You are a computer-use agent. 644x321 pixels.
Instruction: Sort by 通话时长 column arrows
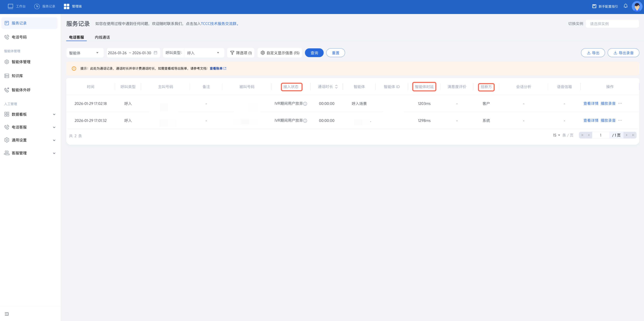(336, 87)
